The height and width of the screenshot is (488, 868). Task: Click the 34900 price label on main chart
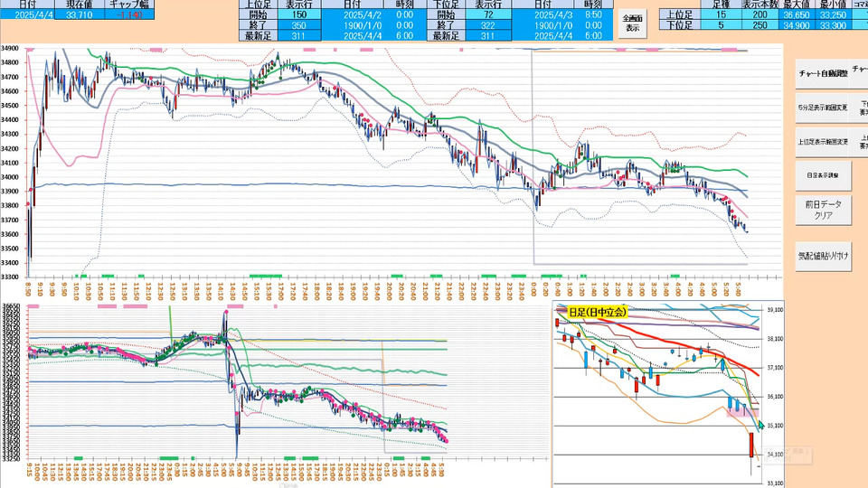[x=11, y=49]
